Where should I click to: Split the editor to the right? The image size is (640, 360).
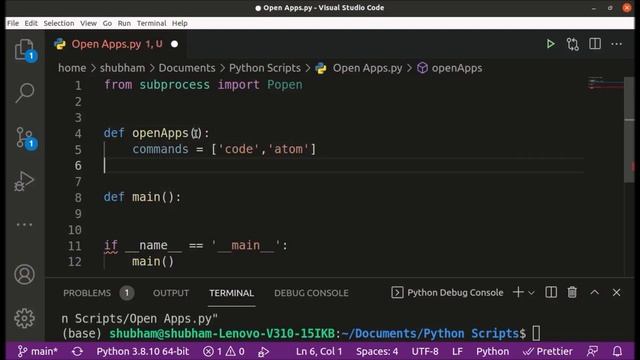pos(595,44)
